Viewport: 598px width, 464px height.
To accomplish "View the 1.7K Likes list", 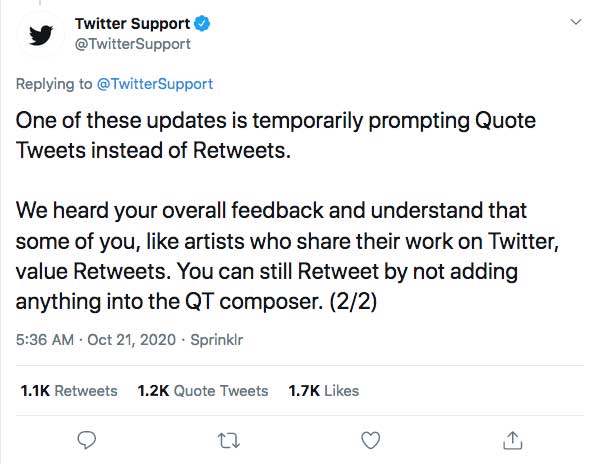I will tap(324, 391).
